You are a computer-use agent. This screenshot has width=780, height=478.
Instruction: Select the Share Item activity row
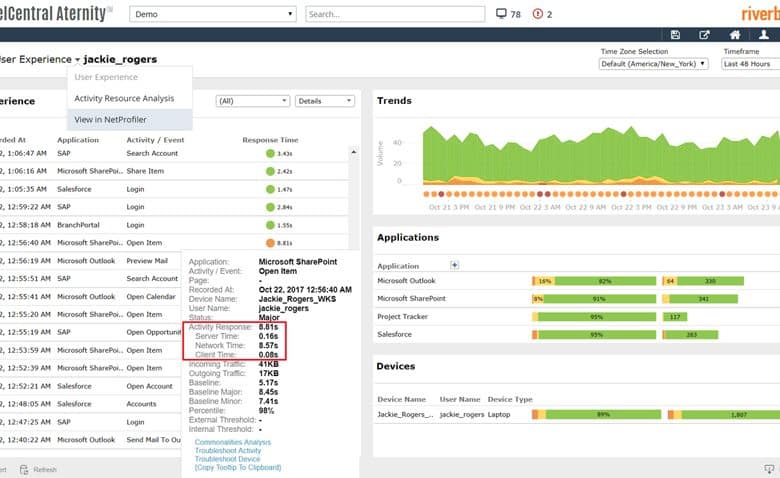pos(174,171)
